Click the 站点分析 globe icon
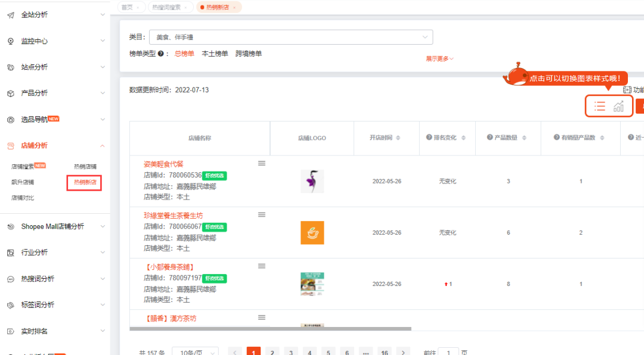644x355 pixels. (11, 67)
